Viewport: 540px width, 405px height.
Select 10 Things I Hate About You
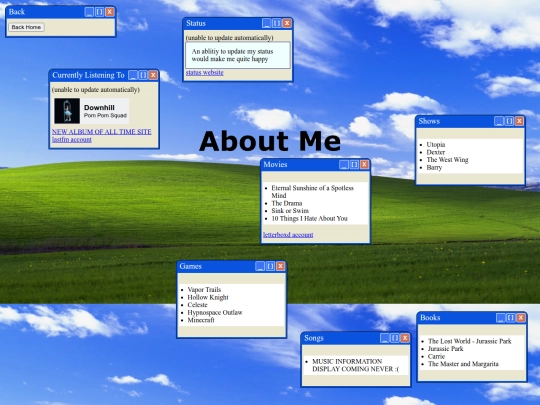309,218
